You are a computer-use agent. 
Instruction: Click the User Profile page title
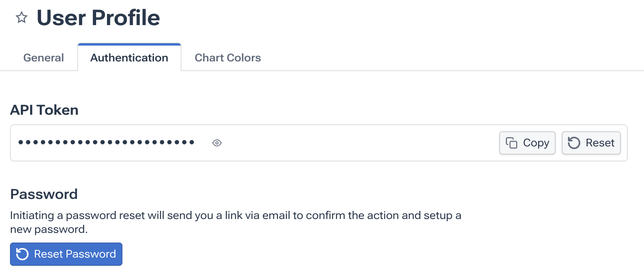[x=98, y=18]
